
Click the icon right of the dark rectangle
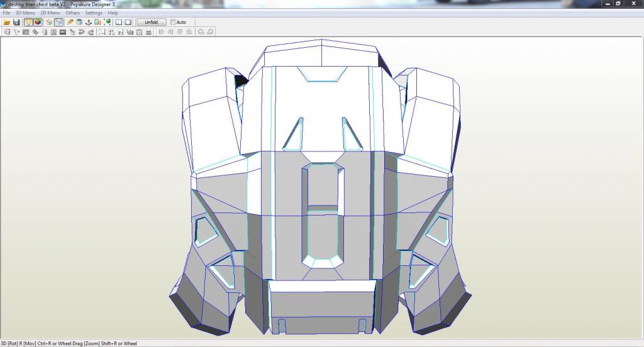[x=72, y=32]
